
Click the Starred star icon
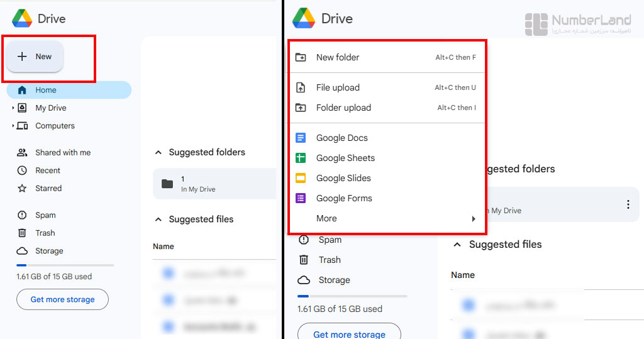(x=22, y=188)
